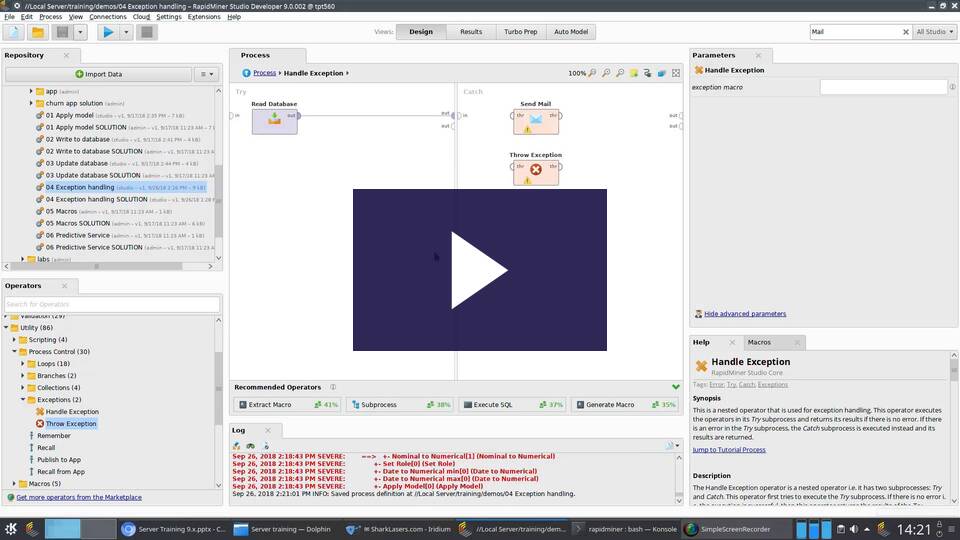
Task: Click the Search for Operators field
Action: click(x=112, y=304)
